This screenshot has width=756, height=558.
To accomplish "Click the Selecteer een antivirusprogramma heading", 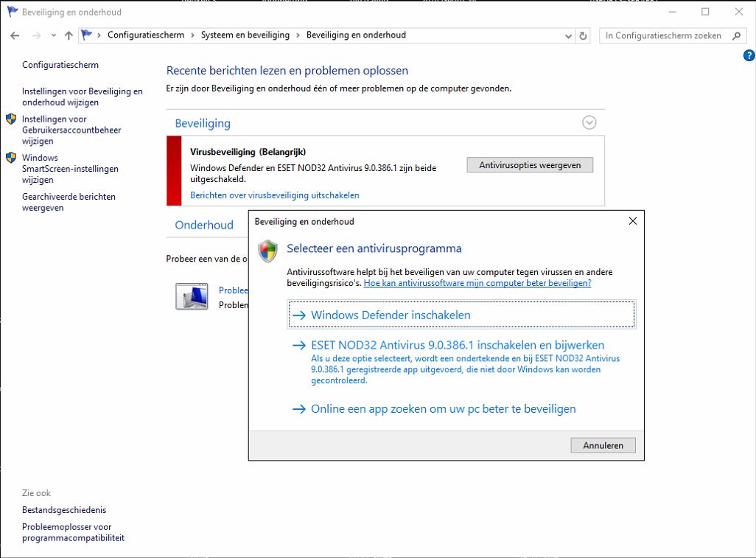I will pyautogui.click(x=374, y=248).
